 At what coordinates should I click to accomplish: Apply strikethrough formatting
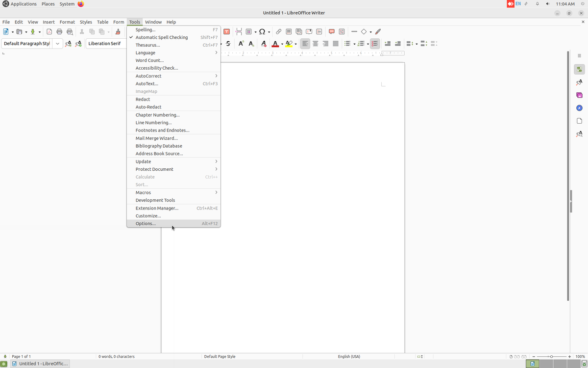(228, 43)
